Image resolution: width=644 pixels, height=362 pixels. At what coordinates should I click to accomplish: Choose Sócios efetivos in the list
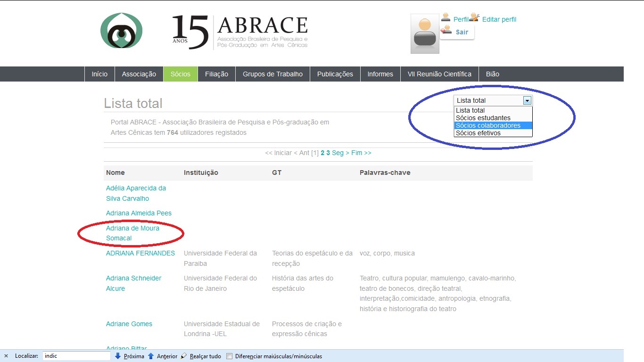[478, 133]
